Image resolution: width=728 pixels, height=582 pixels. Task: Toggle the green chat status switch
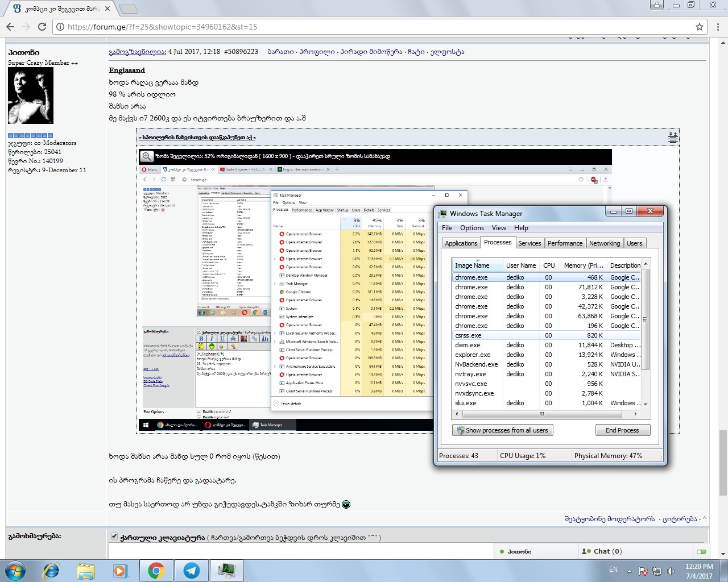point(701,551)
